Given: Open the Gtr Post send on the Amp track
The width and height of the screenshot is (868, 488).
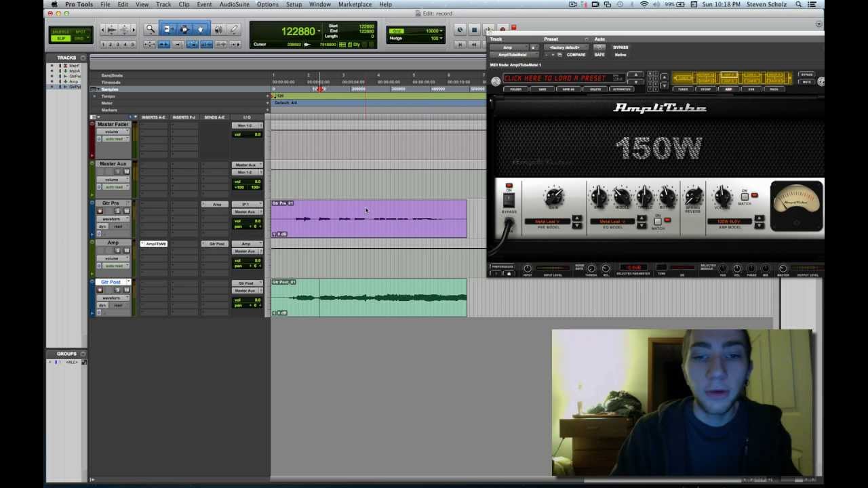Looking at the screenshot, I should click(x=216, y=244).
